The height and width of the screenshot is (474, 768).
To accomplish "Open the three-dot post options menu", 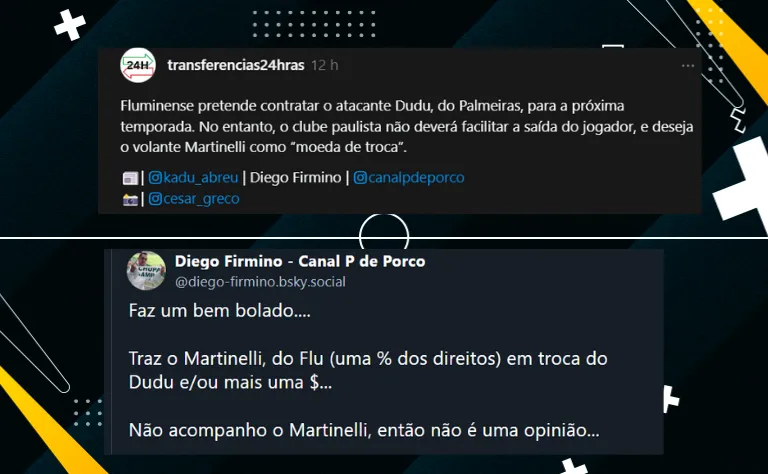I will point(688,66).
